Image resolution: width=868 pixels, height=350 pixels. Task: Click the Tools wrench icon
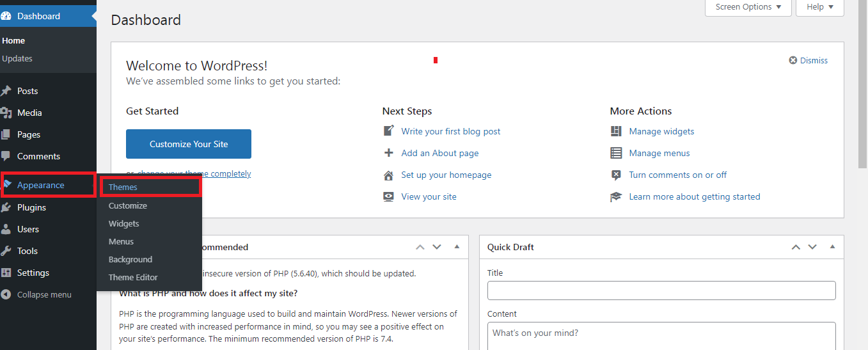[6, 251]
